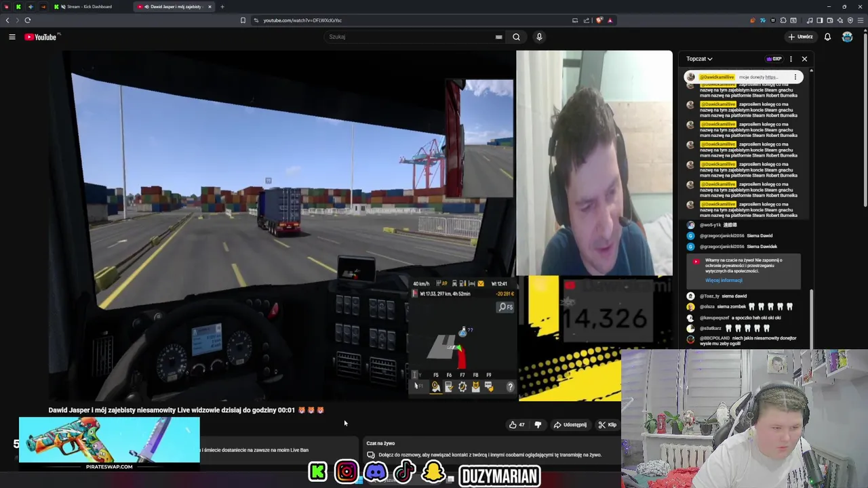Close the Dawid Jasper YouTube tab
Image resolution: width=868 pixels, height=488 pixels.
(x=210, y=7)
